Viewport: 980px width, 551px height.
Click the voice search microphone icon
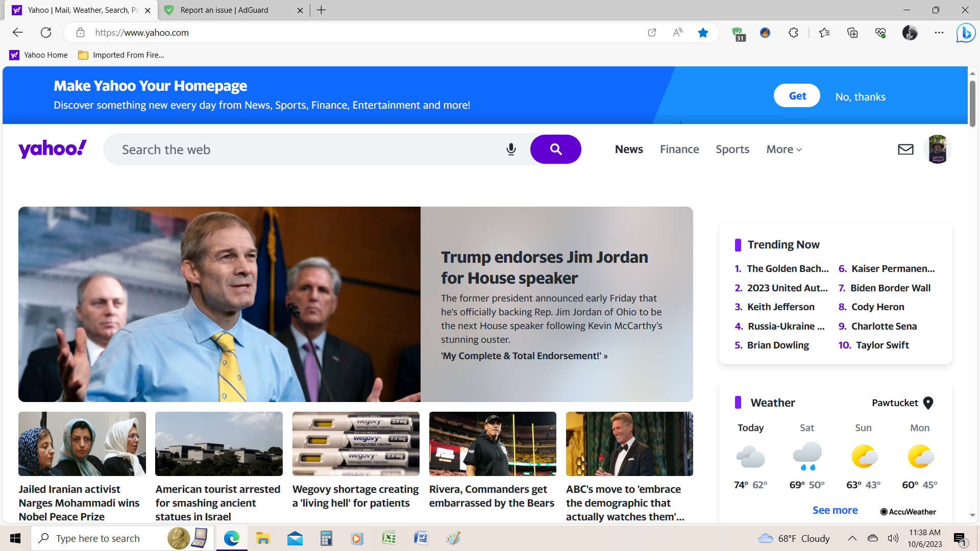[x=511, y=149]
